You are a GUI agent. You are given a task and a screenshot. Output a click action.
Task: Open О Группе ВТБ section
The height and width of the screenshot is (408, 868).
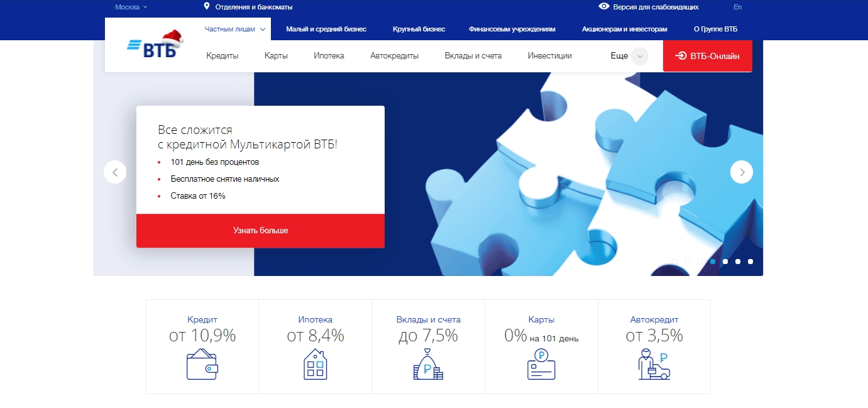pos(715,29)
